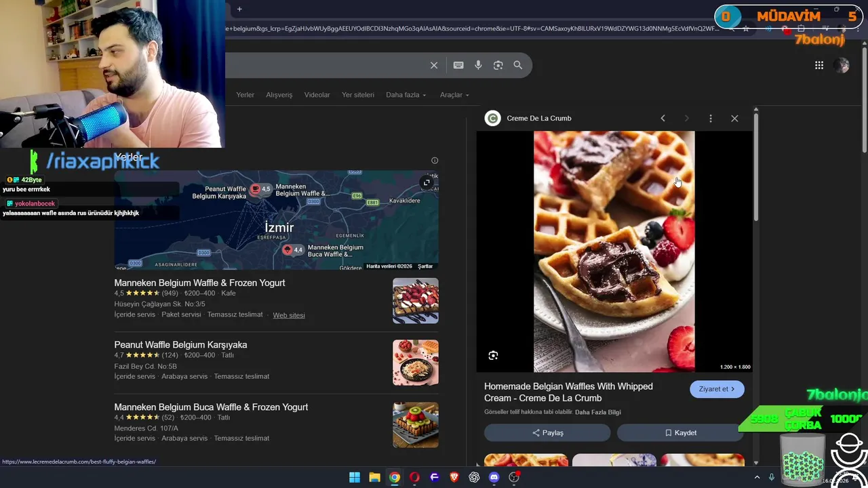Open thumbnail of Manneken Belgium Waffle & Frozen Yogurt
The height and width of the screenshot is (488, 868).
(x=416, y=300)
